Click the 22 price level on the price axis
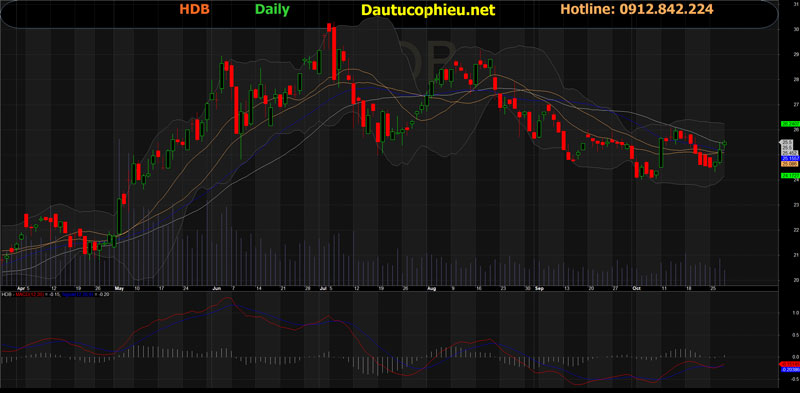This screenshot has height=393, width=800. 795,230
